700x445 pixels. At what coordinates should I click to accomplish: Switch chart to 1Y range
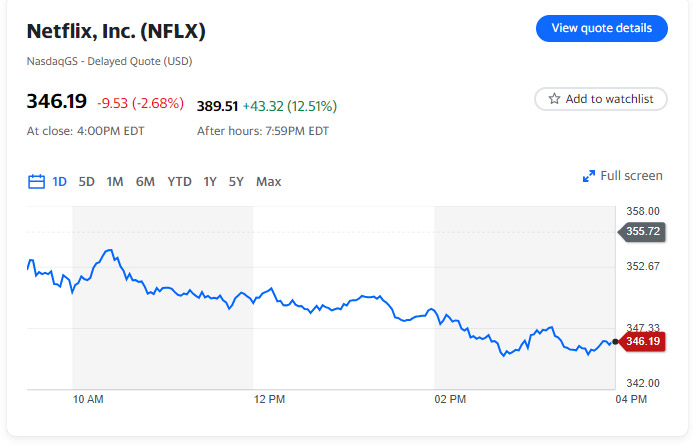(210, 182)
